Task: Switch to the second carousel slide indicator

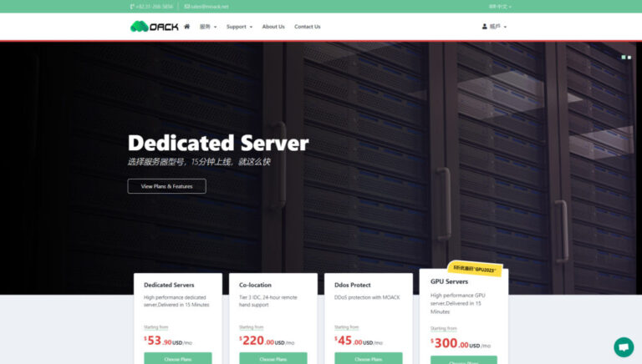Action: (x=629, y=57)
